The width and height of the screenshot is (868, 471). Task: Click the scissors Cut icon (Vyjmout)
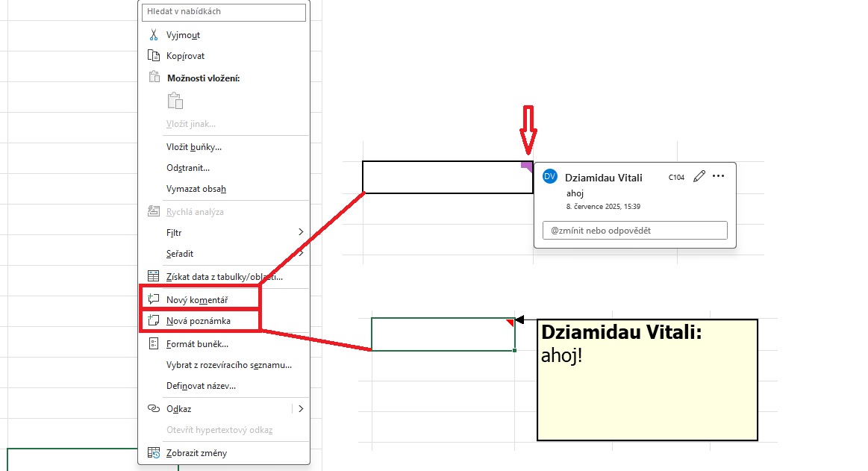coord(154,35)
